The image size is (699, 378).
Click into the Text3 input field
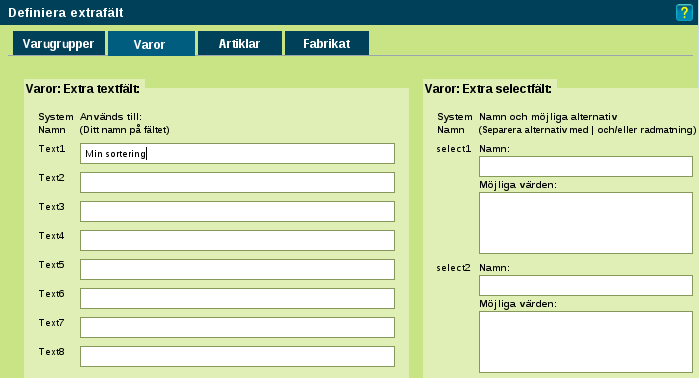pos(237,211)
